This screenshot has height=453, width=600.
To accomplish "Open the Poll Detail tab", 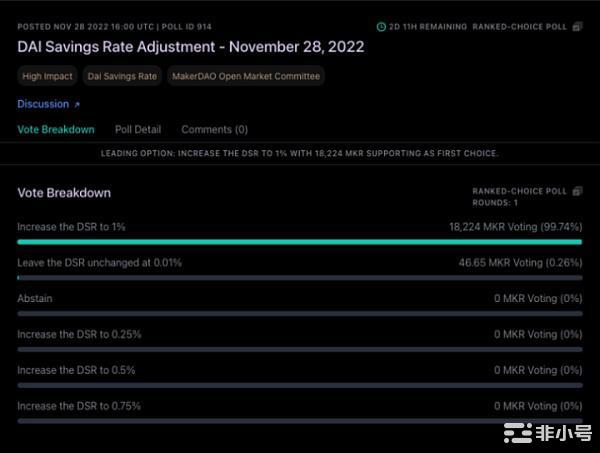I will coord(138,129).
